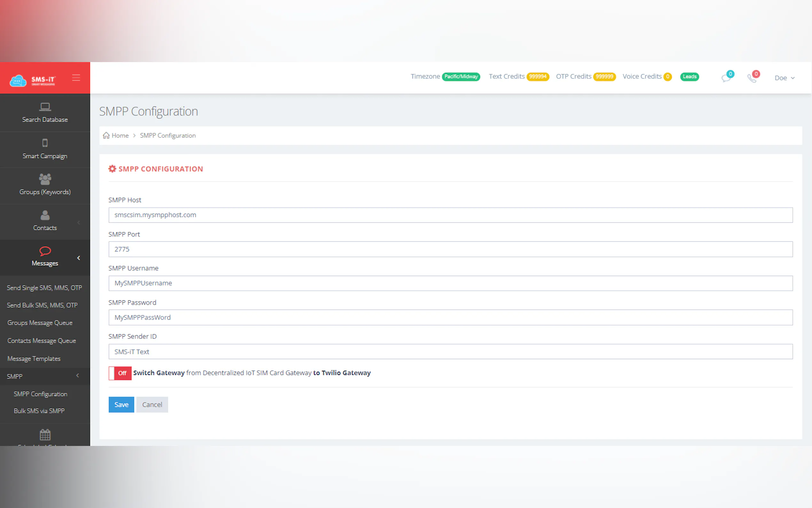Screen dimensions: 812x508
Task: Collapse the Messages menu chevron
Action: click(79, 258)
